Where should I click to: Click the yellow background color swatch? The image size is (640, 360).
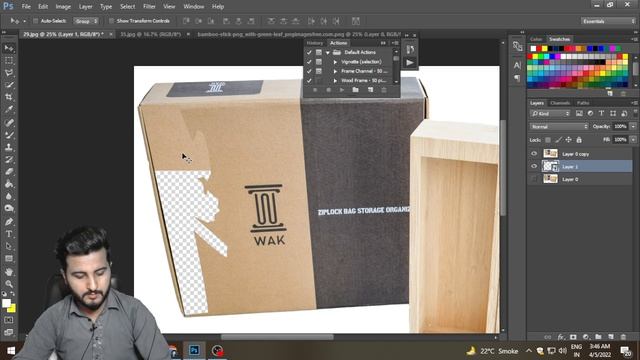click(12, 309)
